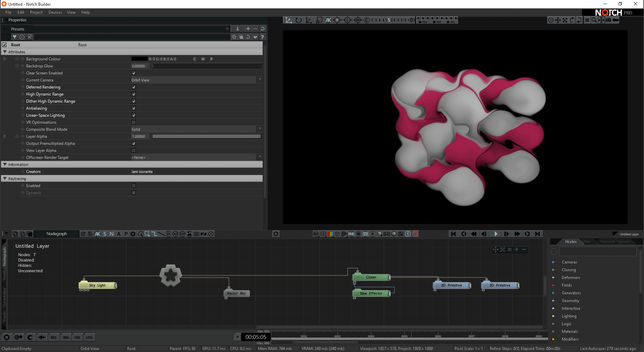Viewport: 644px width, 352px height.
Task: Select the RES icon in the nodegraph toolbar
Action: coord(316,234)
